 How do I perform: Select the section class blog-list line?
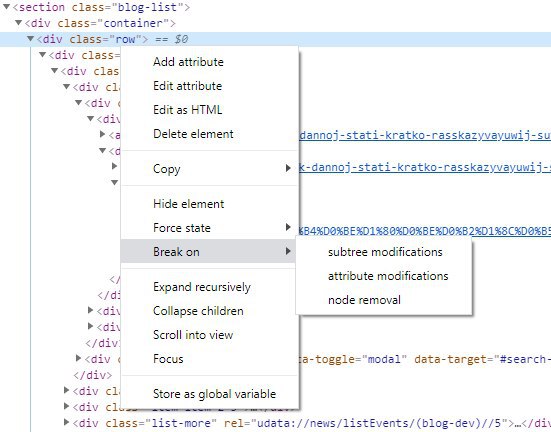[101, 7]
